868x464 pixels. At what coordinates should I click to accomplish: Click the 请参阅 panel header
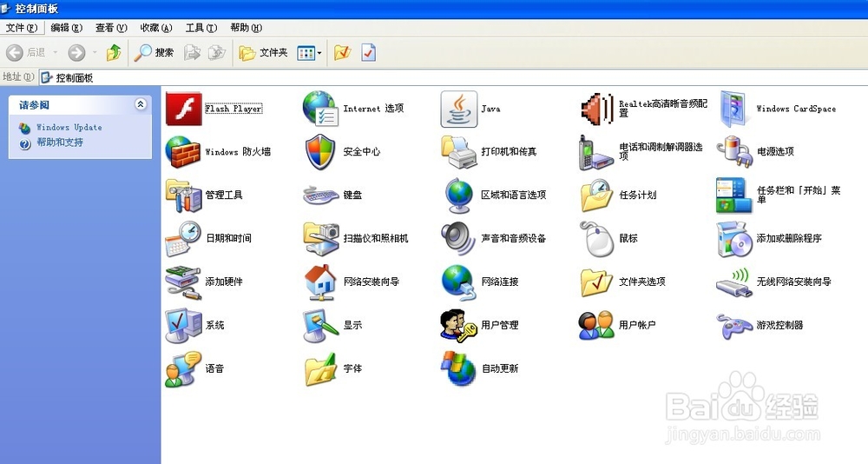80,105
